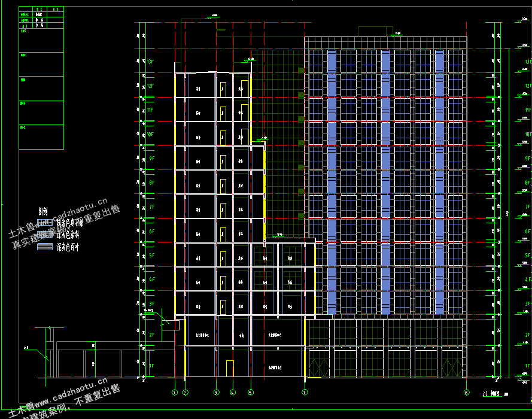Select the dark gray louver legend swatch
The height and width of the screenshot is (419, 532).
(x=45, y=247)
